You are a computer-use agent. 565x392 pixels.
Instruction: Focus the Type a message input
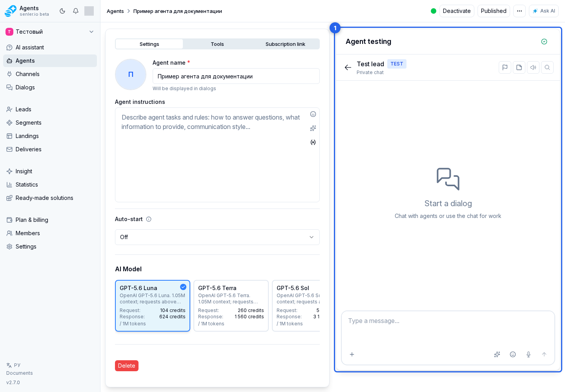[448, 327]
